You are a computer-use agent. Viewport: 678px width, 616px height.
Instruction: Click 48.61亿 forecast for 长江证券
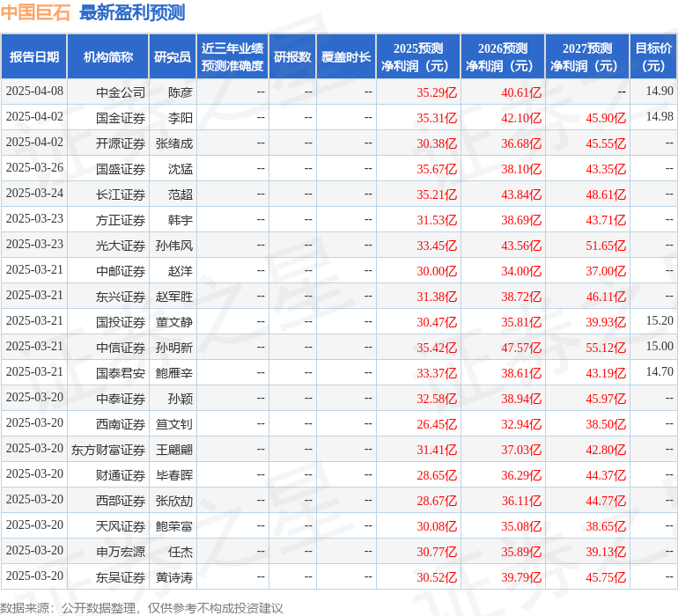[606, 194]
